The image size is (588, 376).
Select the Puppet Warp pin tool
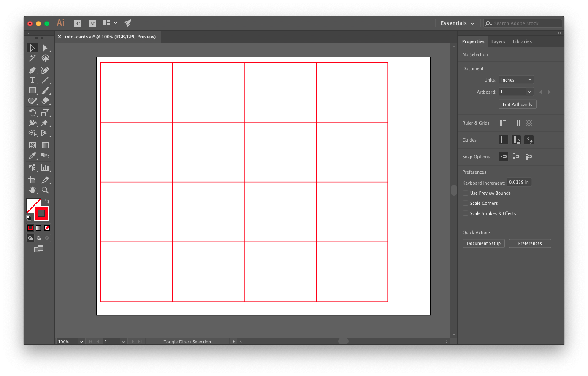[45, 123]
